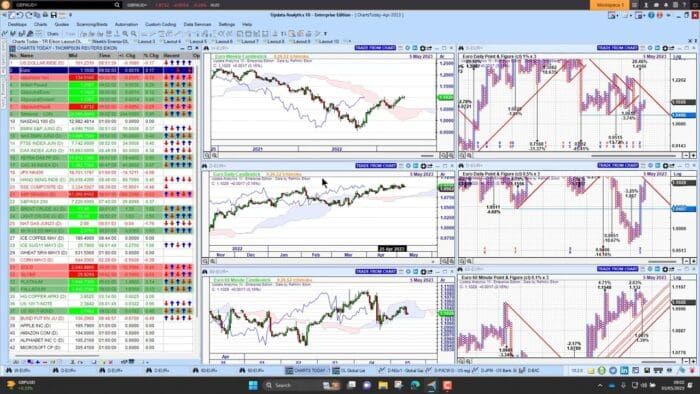Expand the chart toolbar overflow arrow
700x394 pixels.
click(325, 33)
